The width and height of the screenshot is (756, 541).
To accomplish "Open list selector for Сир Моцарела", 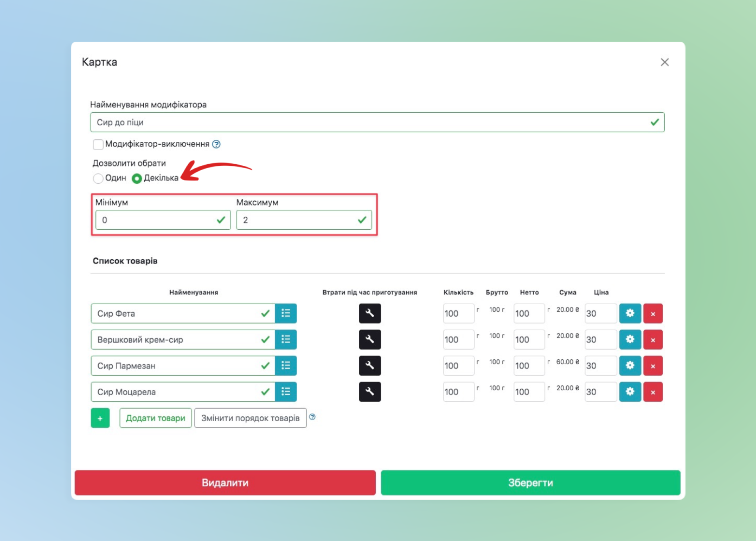I will click(286, 392).
